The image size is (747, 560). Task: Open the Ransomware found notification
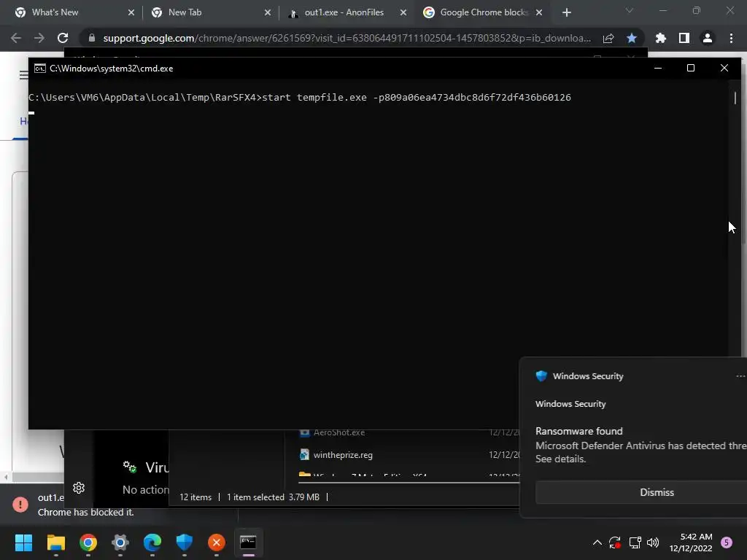(641, 445)
